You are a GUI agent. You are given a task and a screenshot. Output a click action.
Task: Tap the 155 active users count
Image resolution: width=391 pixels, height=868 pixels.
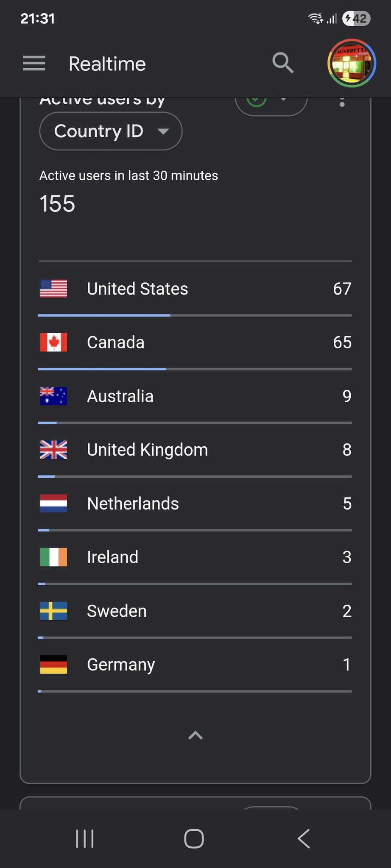(x=57, y=204)
